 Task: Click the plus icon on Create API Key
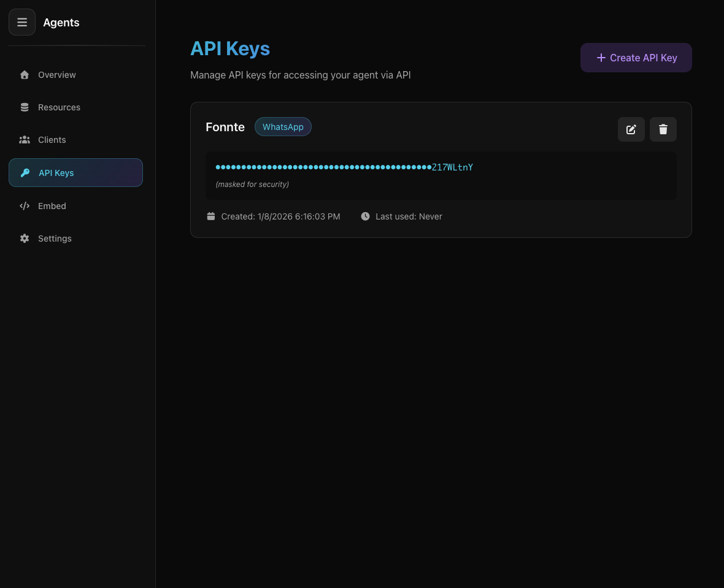coord(601,58)
